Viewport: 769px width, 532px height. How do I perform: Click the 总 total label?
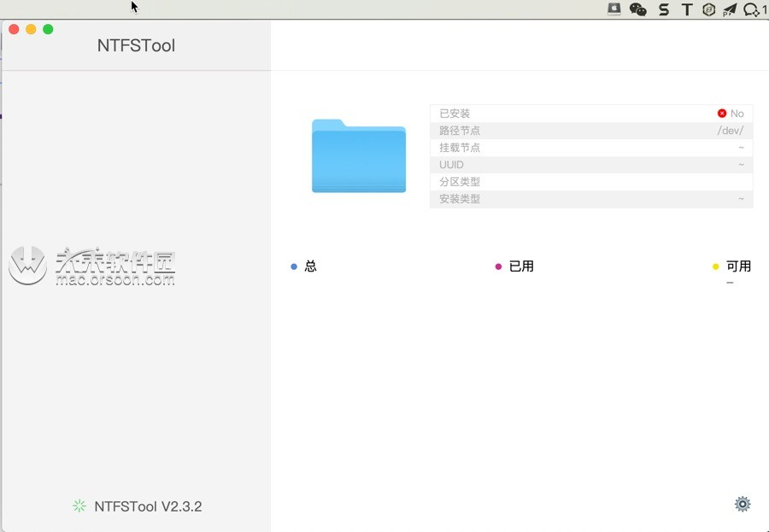tap(310, 266)
